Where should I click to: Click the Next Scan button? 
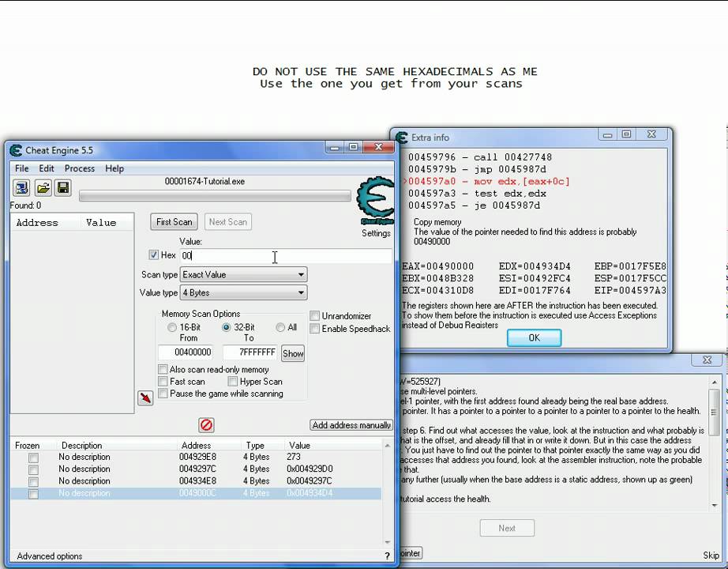click(x=228, y=222)
